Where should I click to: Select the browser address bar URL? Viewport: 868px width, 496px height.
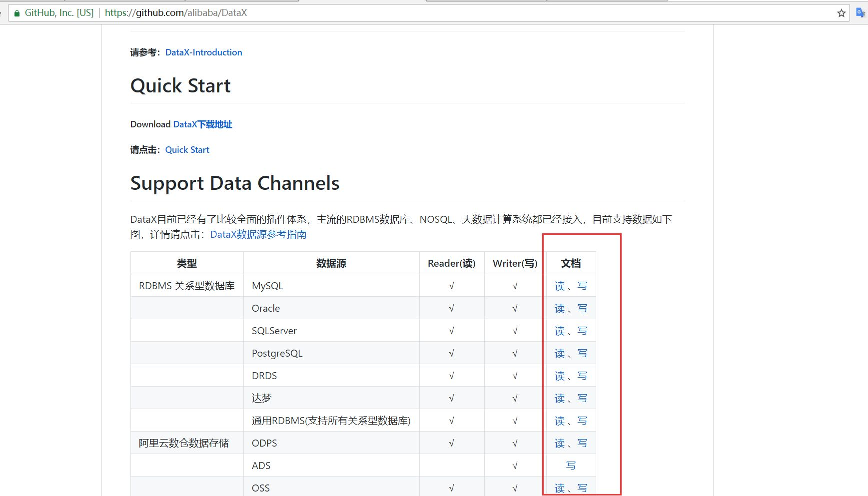coord(175,12)
